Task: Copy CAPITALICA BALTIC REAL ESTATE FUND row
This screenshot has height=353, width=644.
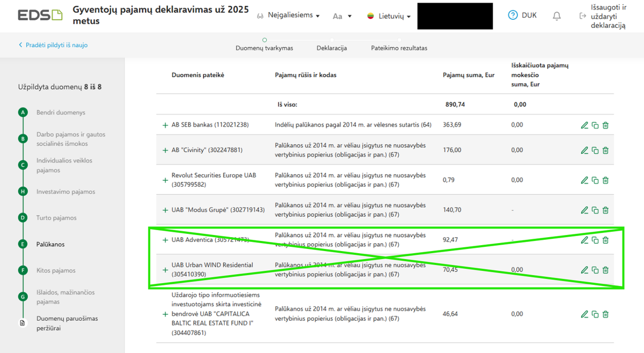Action: (x=595, y=314)
